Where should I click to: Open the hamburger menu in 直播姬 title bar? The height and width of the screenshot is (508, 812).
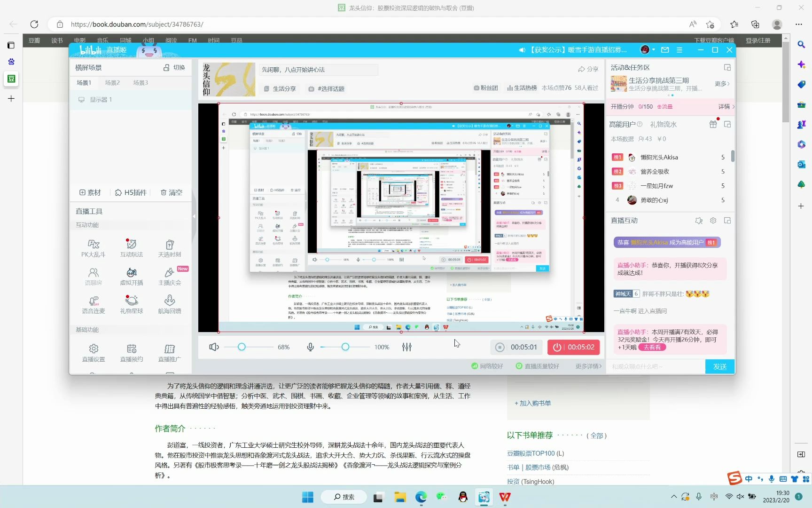click(x=679, y=50)
